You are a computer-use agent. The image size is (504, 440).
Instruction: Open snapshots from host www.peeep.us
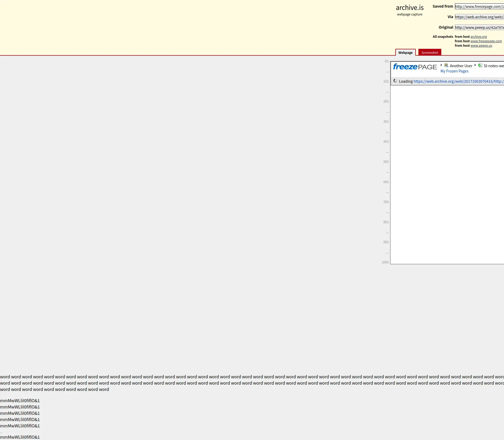pos(481,46)
